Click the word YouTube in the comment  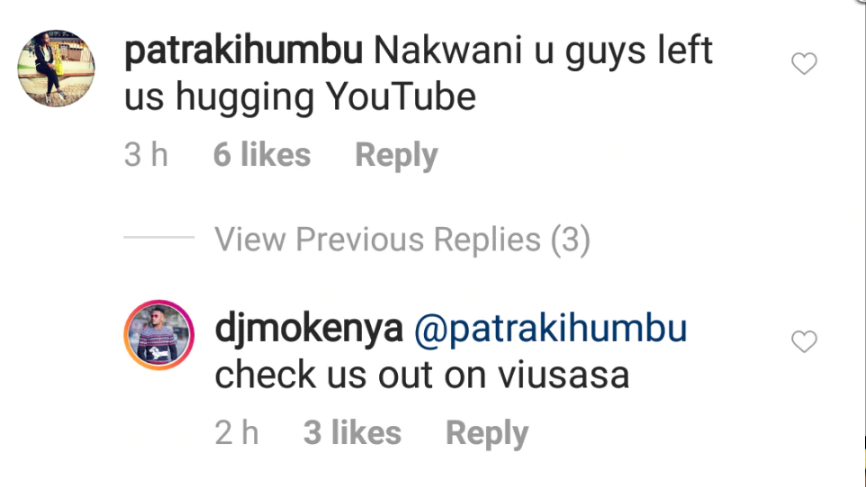[x=400, y=97]
